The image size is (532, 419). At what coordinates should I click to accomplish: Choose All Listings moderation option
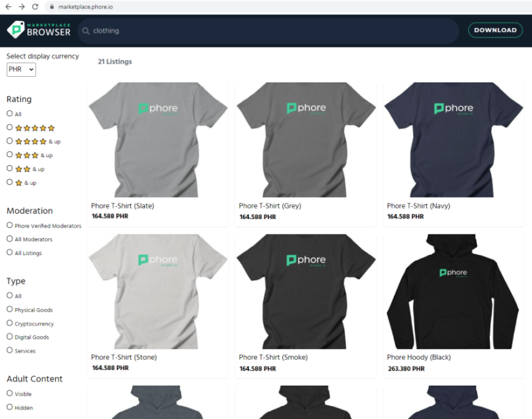[10, 252]
